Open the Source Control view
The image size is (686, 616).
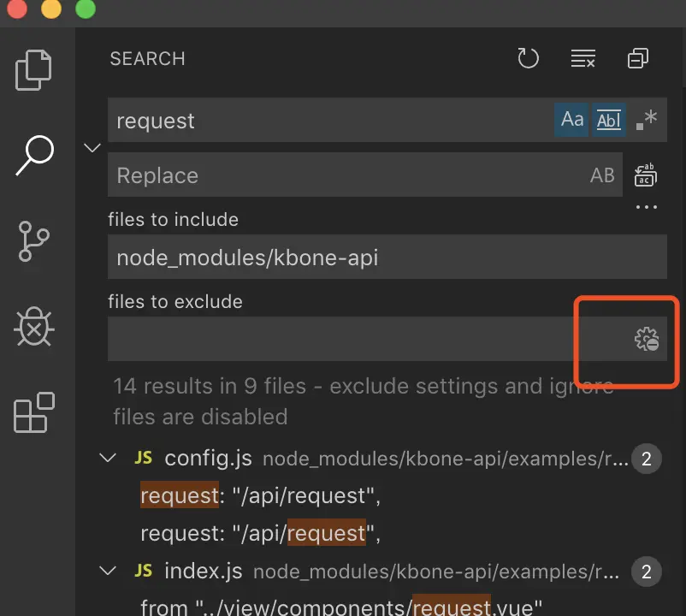[x=33, y=241]
